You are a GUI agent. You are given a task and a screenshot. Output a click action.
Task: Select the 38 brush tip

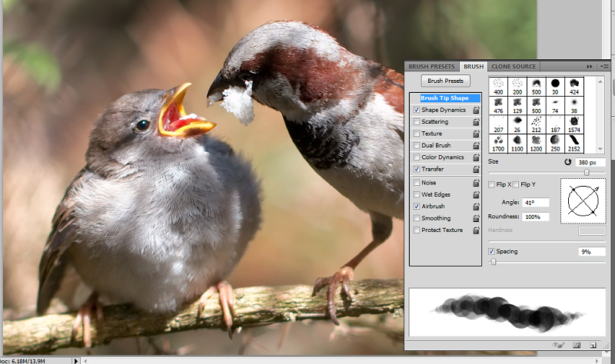coord(574,105)
